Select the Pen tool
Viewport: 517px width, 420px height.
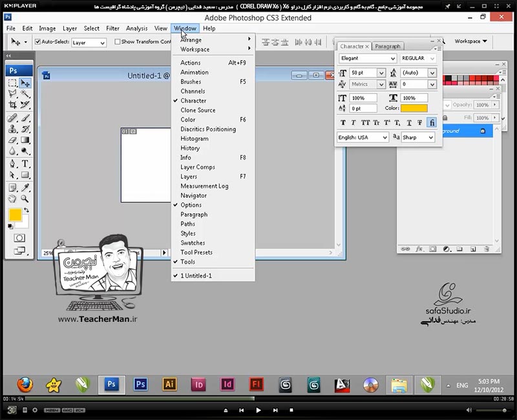(x=12, y=164)
